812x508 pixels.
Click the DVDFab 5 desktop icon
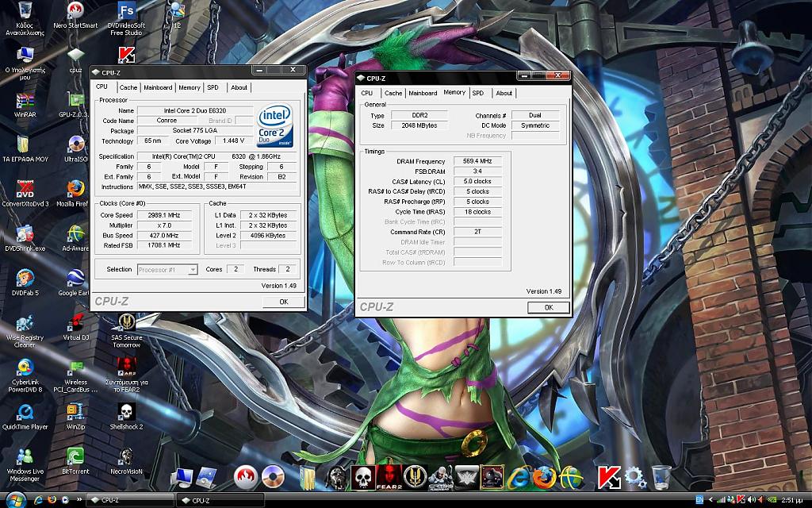coord(25,283)
